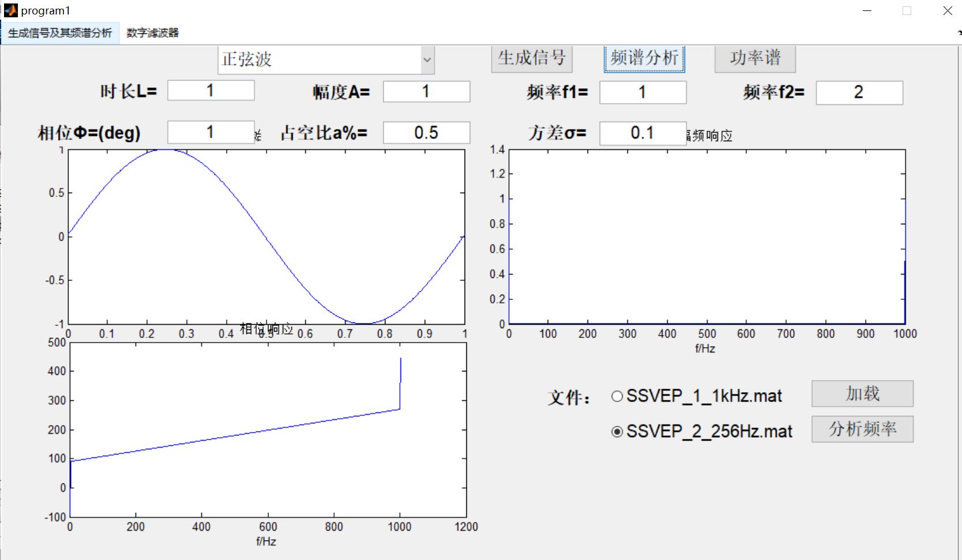Adjust the 占空比a%= duty cycle value

[426, 132]
